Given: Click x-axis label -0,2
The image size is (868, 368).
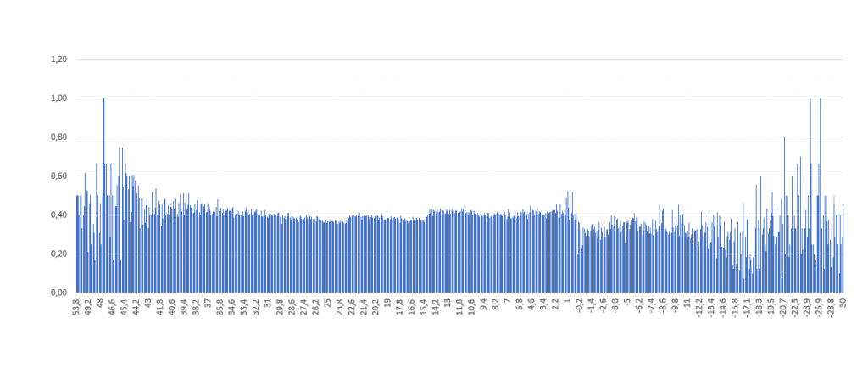Looking at the screenshot, I should 579,307.
